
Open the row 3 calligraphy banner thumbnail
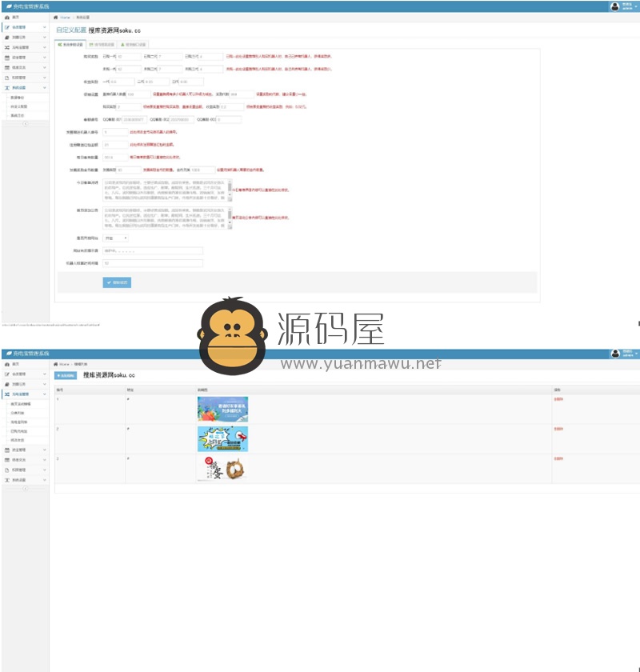[222, 468]
